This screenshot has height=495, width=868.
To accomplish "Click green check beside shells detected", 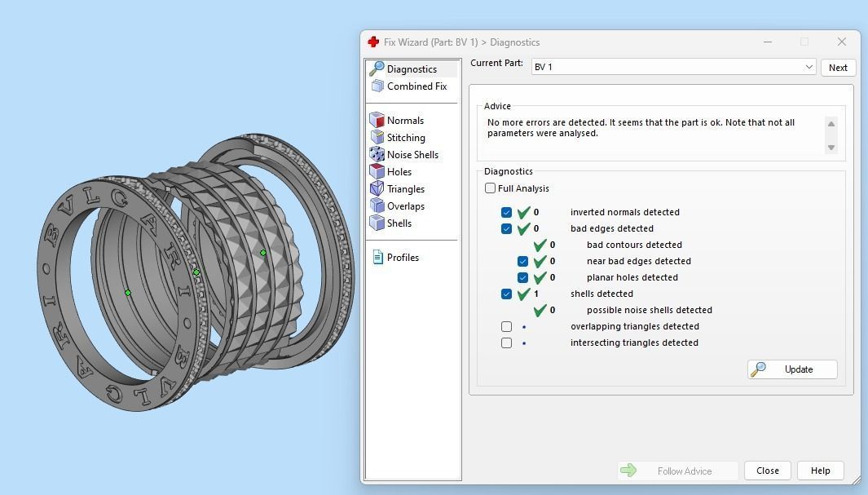I will point(524,294).
